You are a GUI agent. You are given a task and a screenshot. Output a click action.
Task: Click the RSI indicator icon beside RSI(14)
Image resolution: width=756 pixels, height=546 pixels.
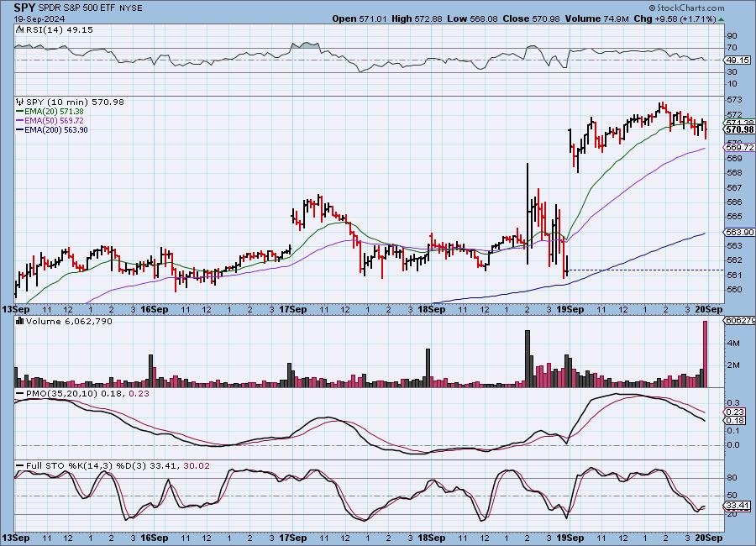coord(19,29)
